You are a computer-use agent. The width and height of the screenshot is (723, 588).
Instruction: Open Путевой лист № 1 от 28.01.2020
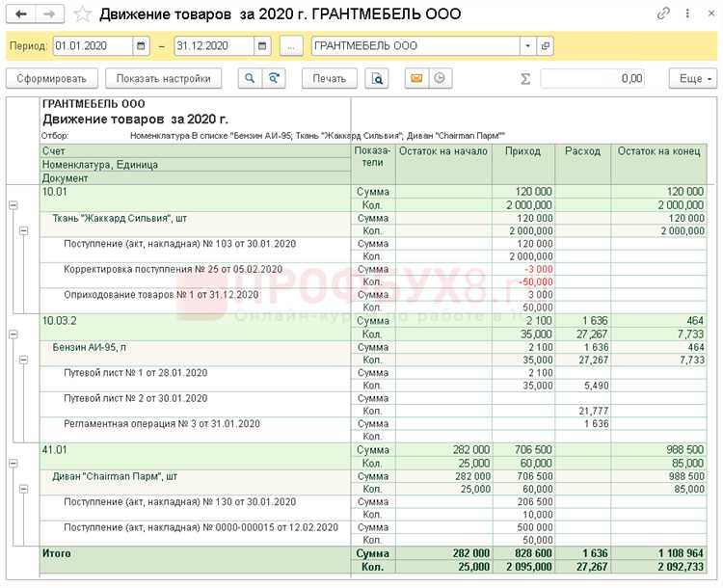[x=136, y=373]
